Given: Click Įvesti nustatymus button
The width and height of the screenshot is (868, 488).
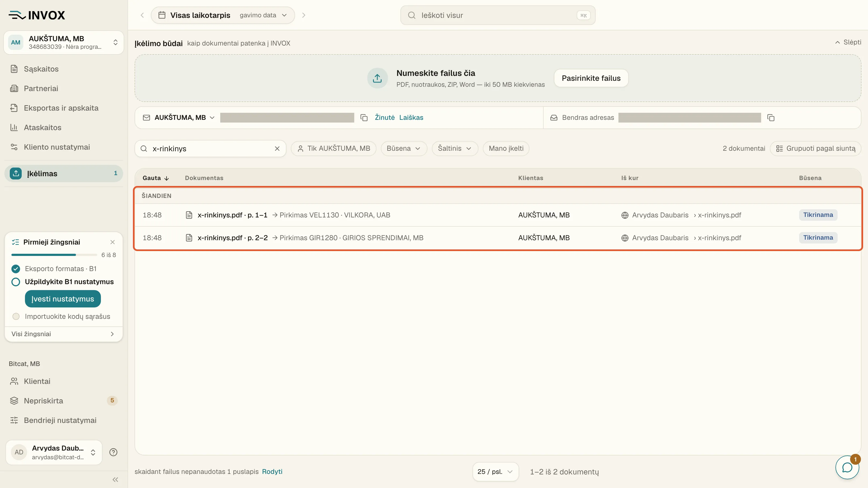Looking at the screenshot, I should 63,299.
